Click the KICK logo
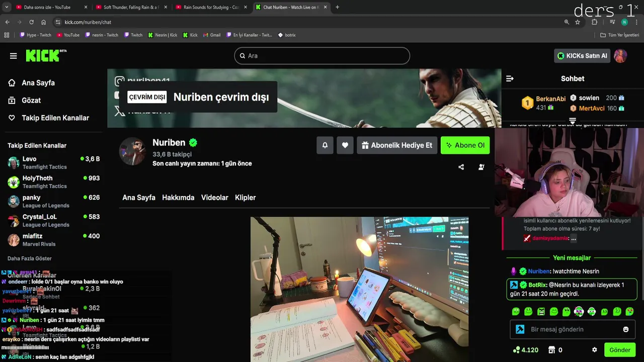The width and height of the screenshot is (644, 362). point(46,55)
